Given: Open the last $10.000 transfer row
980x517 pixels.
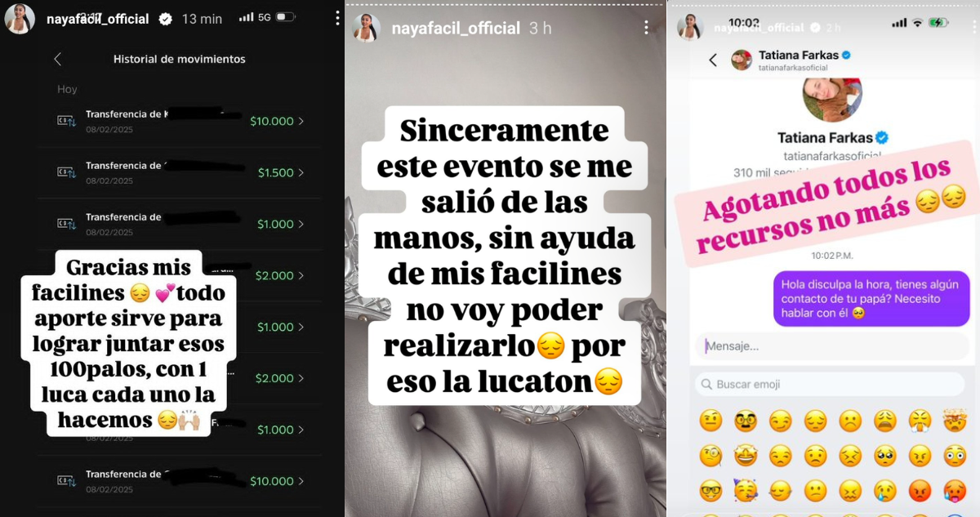Looking at the screenshot, I should (180, 481).
